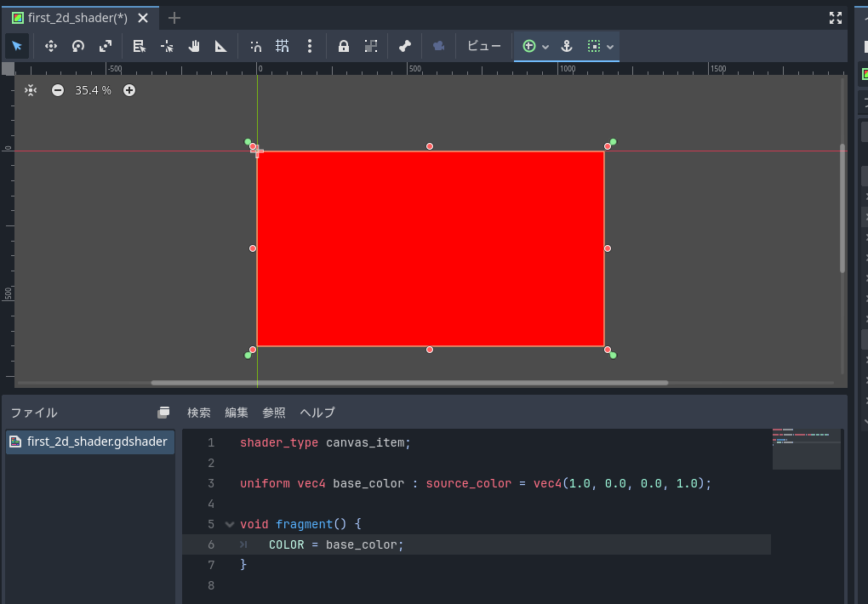Select first_2d_shader.gdshader in the file list

click(89, 442)
